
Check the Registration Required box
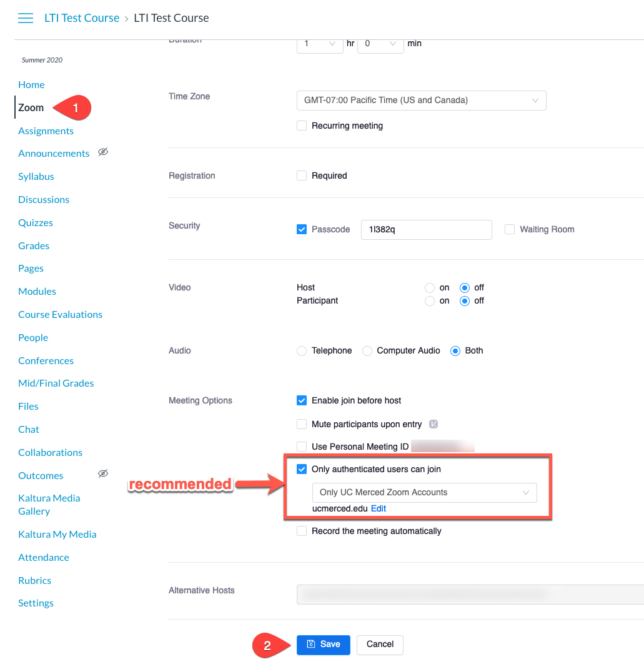(302, 175)
